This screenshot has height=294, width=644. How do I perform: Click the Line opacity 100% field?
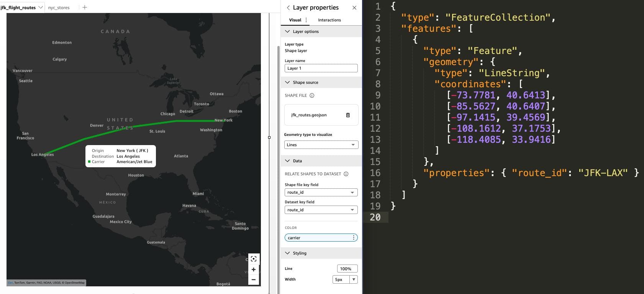tap(347, 269)
